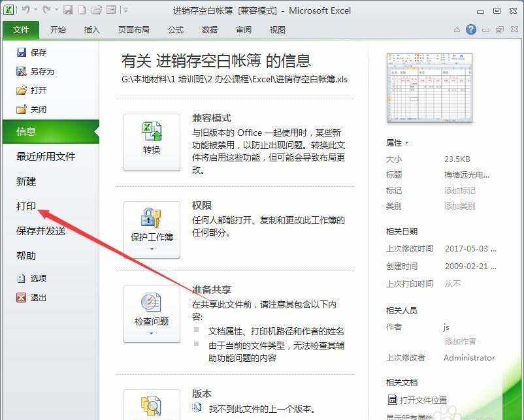Screen dimensions: 524x420
Task: Click 添加作者 to add an author
Action: (x=460, y=341)
